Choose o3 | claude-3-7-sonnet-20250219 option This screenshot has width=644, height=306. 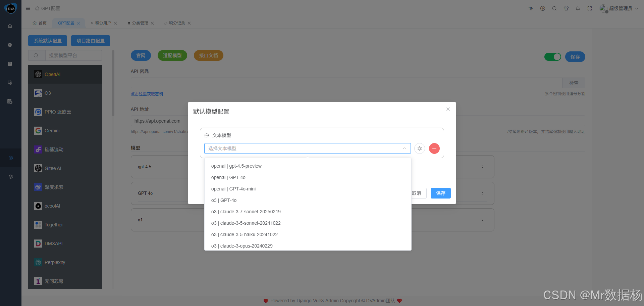308,212
